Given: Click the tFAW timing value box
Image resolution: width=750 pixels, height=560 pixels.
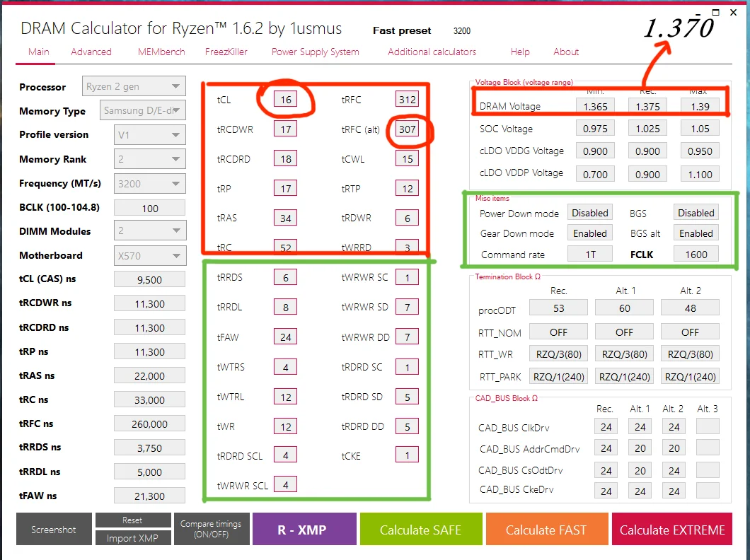Looking at the screenshot, I should click(286, 337).
